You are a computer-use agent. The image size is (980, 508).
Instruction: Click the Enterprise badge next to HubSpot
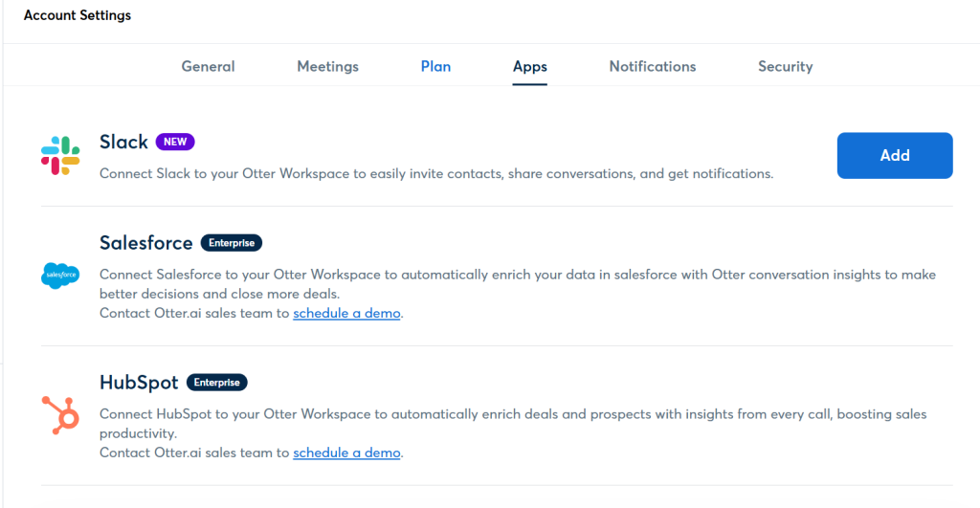[x=217, y=383]
